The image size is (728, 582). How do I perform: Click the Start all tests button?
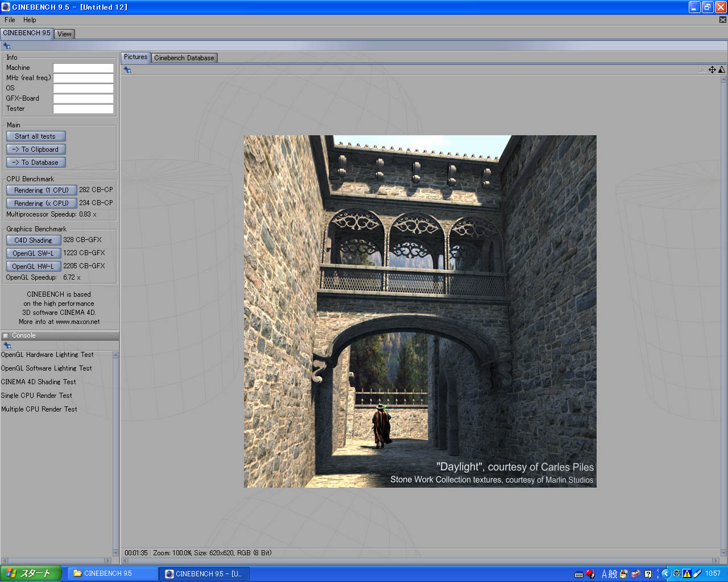tap(36, 136)
